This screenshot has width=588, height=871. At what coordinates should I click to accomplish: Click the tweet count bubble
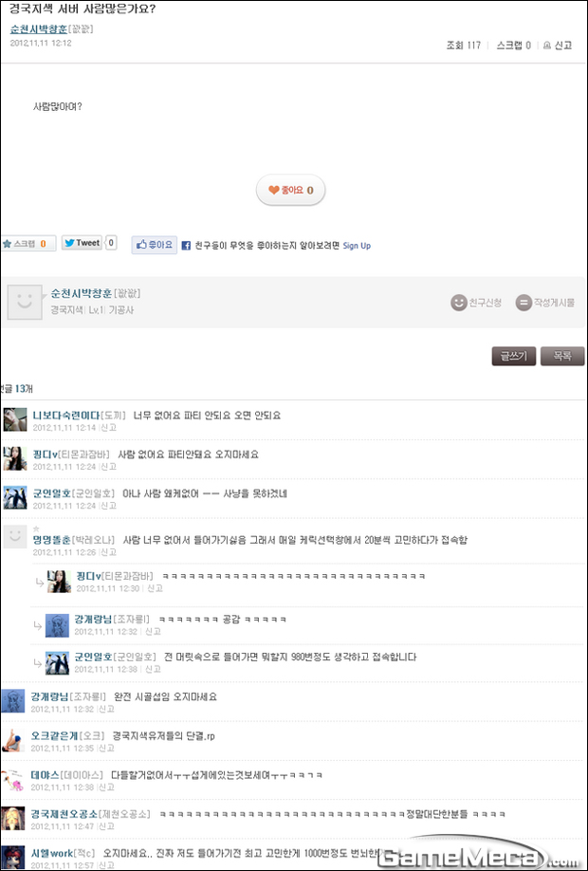click(x=111, y=243)
